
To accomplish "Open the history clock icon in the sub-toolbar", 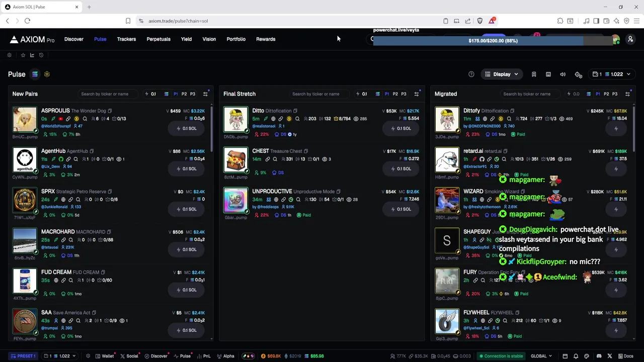I will 41,55.
